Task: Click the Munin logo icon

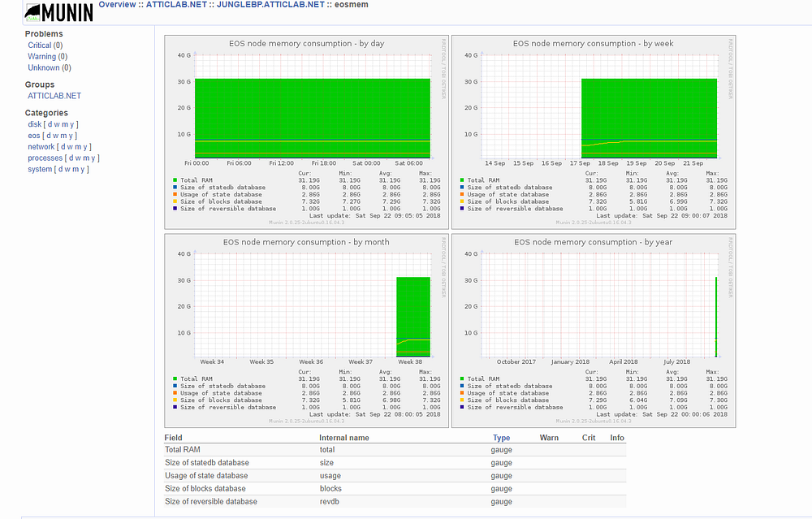Action: (59, 12)
